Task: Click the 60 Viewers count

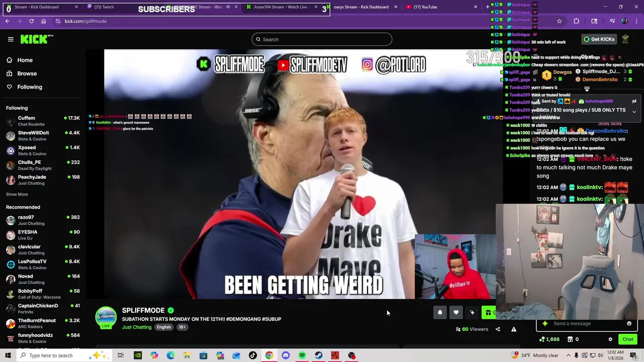Action: click(x=472, y=329)
